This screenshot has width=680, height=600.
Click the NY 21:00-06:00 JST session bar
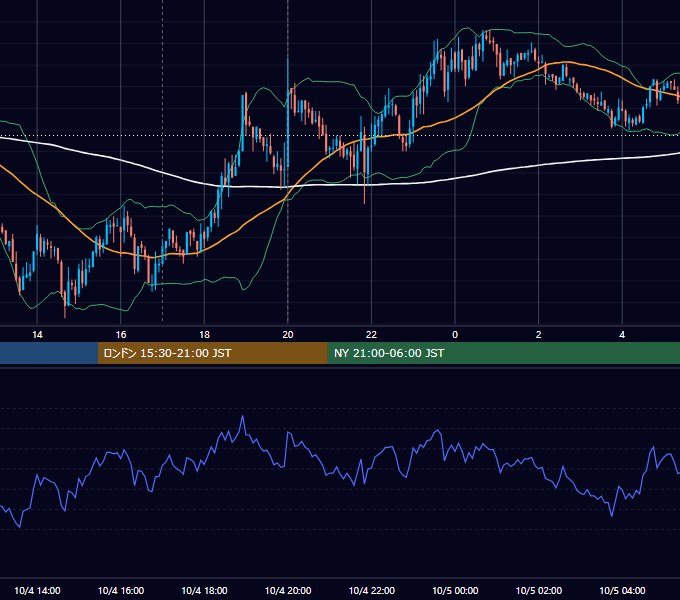point(503,353)
